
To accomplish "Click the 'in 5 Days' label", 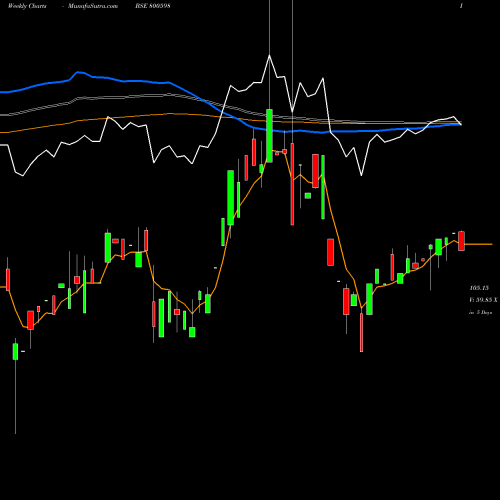I will pos(481,312).
